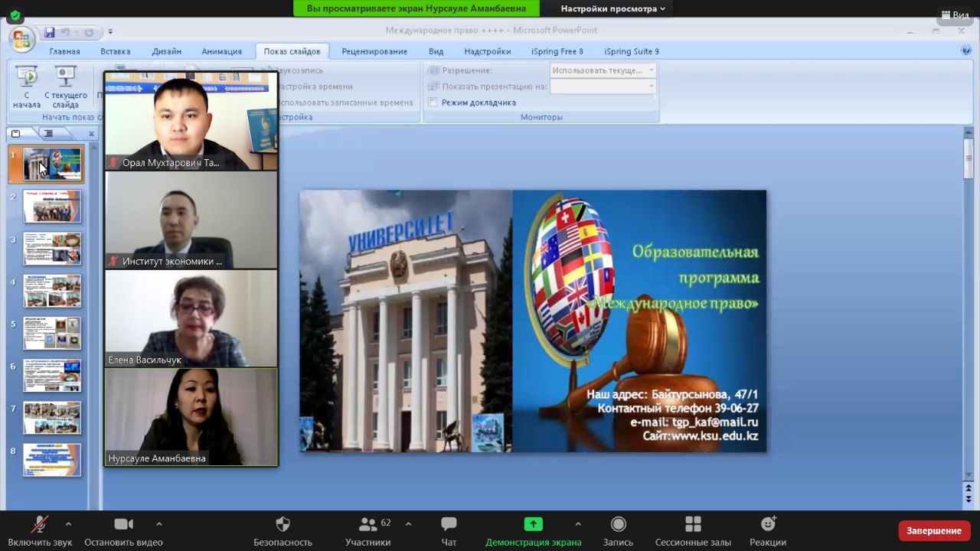Click the Redo icon in quick access toolbar
Screen dimensions: 980x551
[x=89, y=32]
